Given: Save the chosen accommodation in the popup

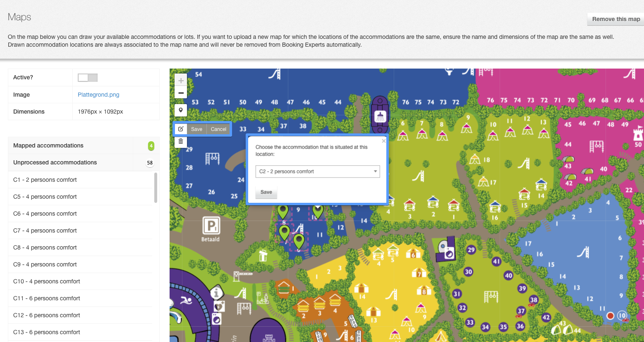Looking at the screenshot, I should click(x=266, y=192).
